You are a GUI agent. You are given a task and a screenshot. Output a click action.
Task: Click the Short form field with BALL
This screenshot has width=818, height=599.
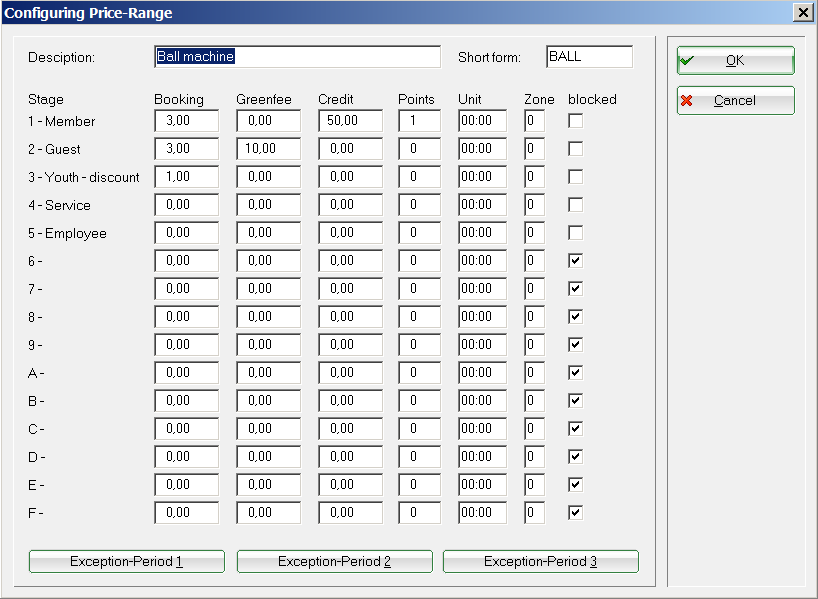point(589,57)
